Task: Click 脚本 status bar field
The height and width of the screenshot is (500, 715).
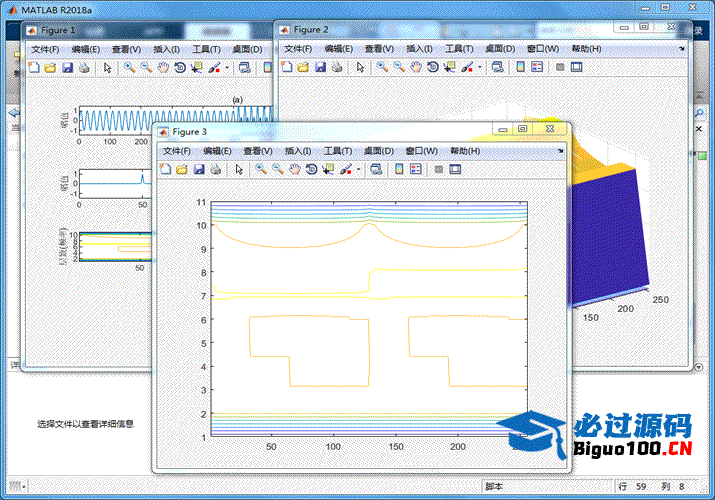Action: pyautogui.click(x=494, y=487)
